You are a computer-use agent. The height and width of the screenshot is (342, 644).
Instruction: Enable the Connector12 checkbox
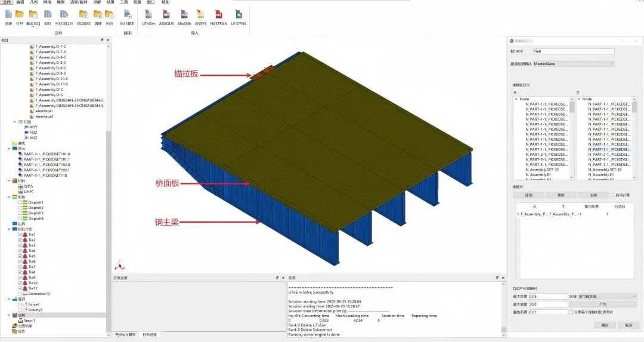tap(20, 294)
